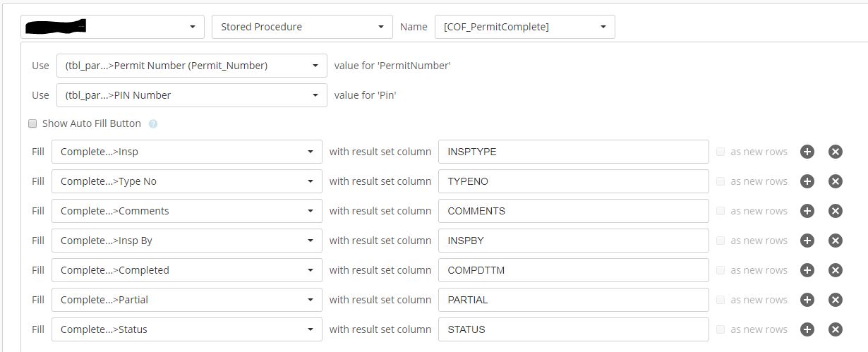The width and height of the screenshot is (868, 352).
Task: Click the COMMENTS result set column field
Action: pyautogui.click(x=573, y=211)
